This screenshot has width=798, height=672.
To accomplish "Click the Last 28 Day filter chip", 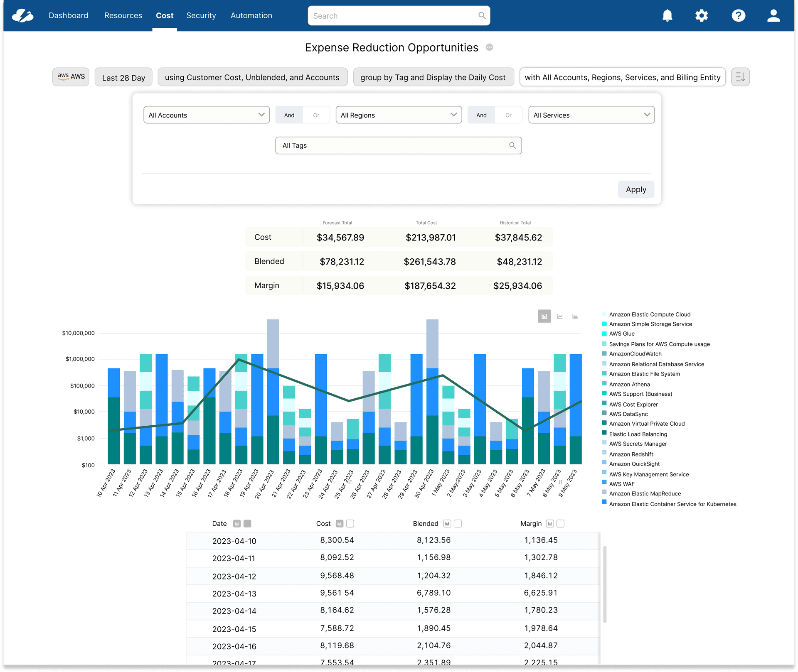I will tap(123, 78).
